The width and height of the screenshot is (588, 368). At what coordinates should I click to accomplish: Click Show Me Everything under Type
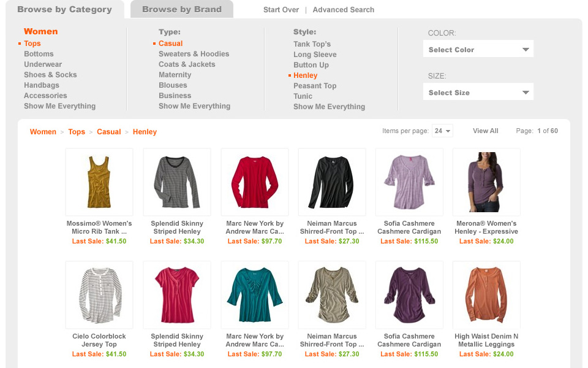pyautogui.click(x=194, y=106)
